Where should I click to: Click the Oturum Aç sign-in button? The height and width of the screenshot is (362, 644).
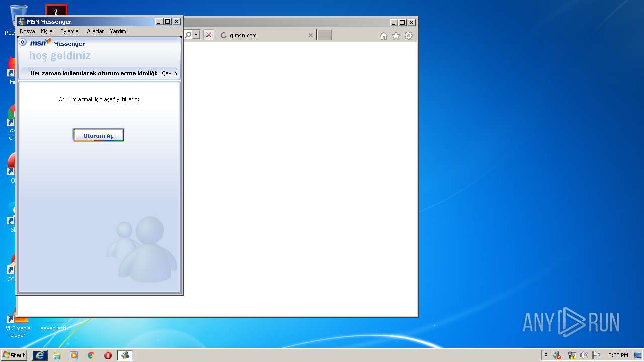(x=99, y=135)
